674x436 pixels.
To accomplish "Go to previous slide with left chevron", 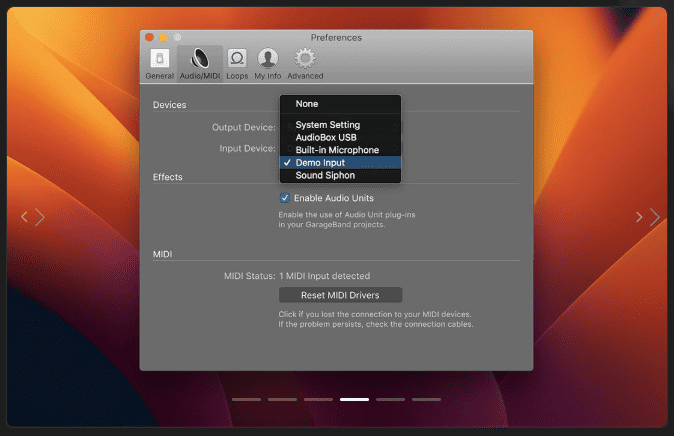I will coord(25,217).
